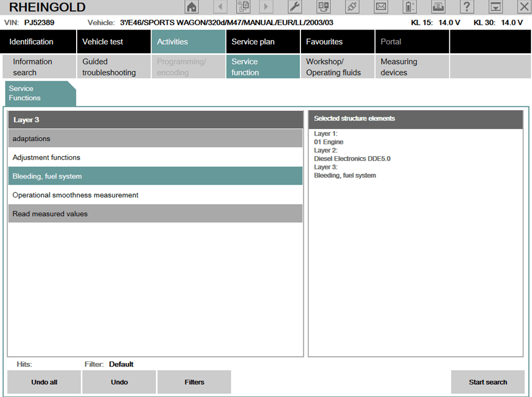Click 'Bleeding, fuel system' in right panel
Screen dimensions: 532x397
click(x=345, y=175)
